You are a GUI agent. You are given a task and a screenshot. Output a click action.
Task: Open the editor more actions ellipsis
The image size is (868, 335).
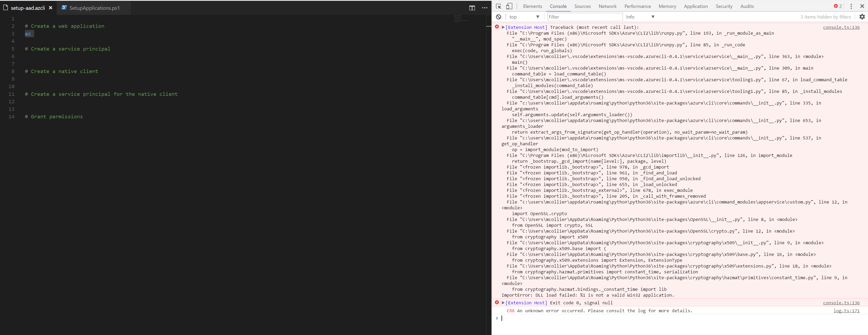[x=485, y=8]
